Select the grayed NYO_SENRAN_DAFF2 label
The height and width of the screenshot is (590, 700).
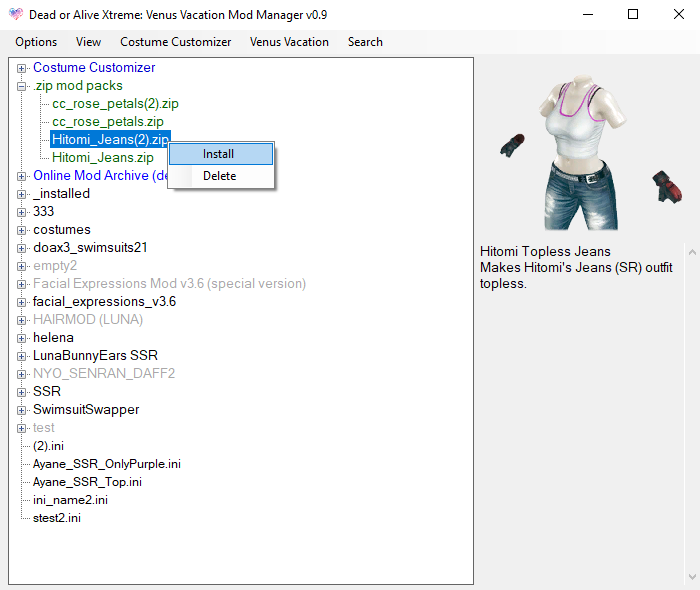pyautogui.click(x=104, y=373)
